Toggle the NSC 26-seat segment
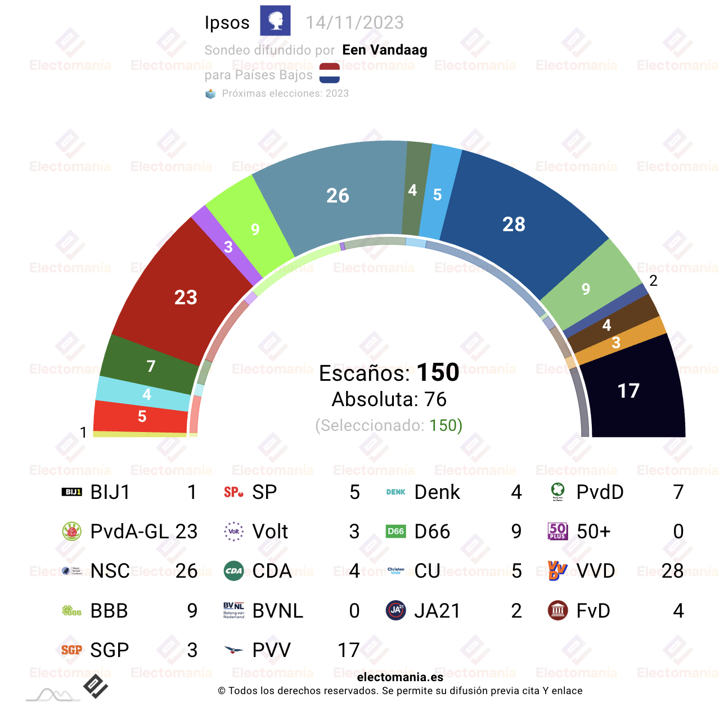 point(338,195)
